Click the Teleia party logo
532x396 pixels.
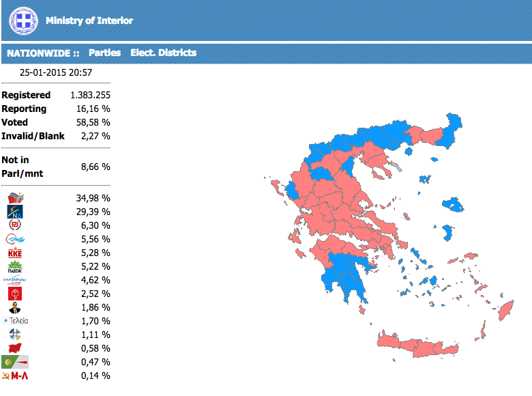(15, 321)
